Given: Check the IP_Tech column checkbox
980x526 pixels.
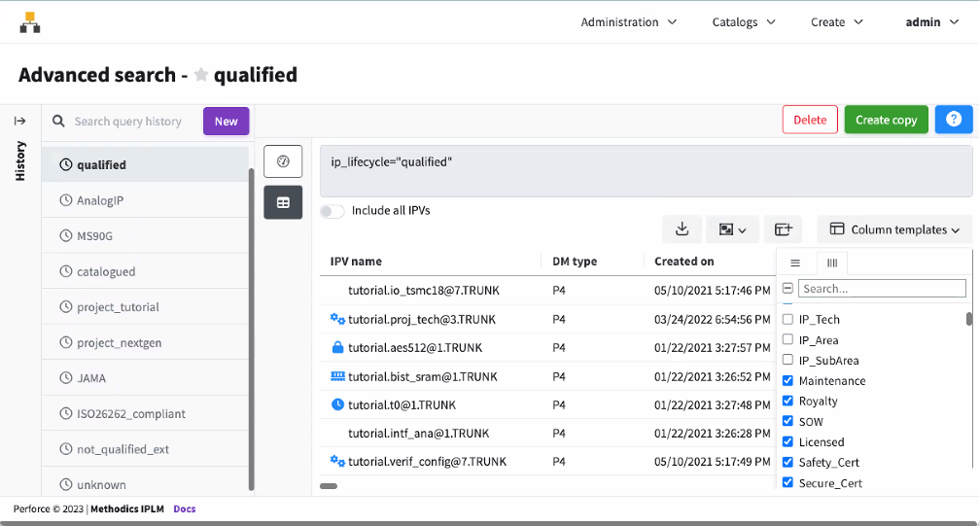Looking at the screenshot, I should point(787,319).
